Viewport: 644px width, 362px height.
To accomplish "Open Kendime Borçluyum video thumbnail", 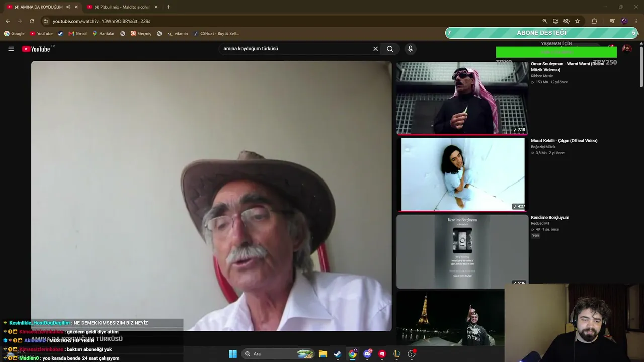I will (x=462, y=251).
